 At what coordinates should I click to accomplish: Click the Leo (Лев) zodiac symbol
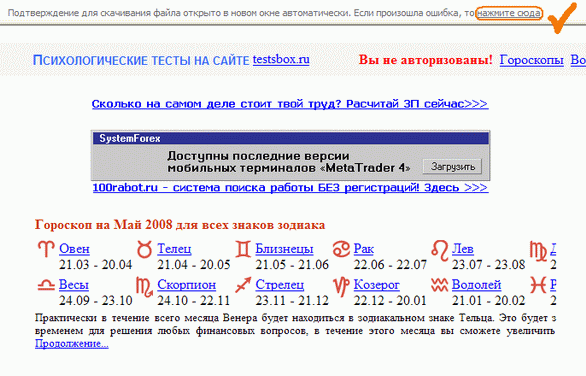(440, 250)
